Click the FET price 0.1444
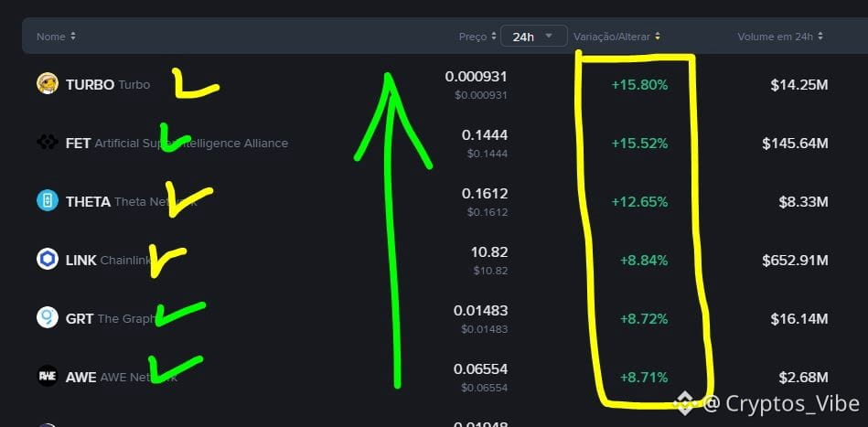Image resolution: width=868 pixels, height=427 pixels. (x=485, y=135)
